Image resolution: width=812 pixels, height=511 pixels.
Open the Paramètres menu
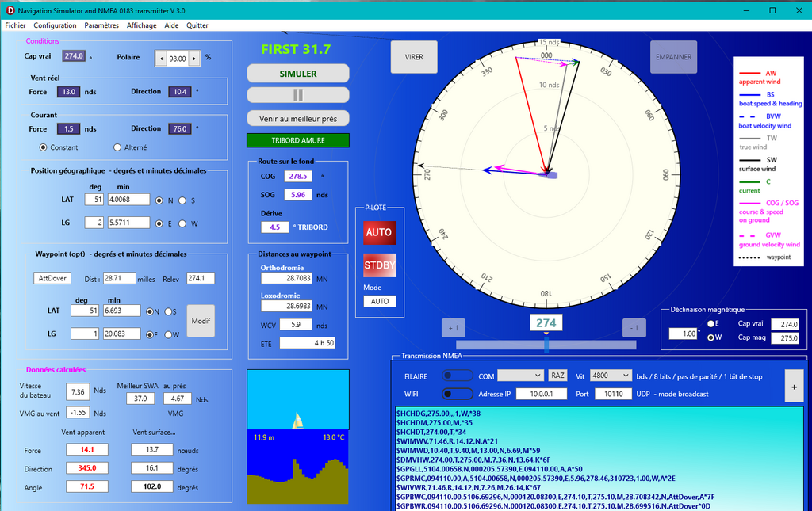[101, 25]
